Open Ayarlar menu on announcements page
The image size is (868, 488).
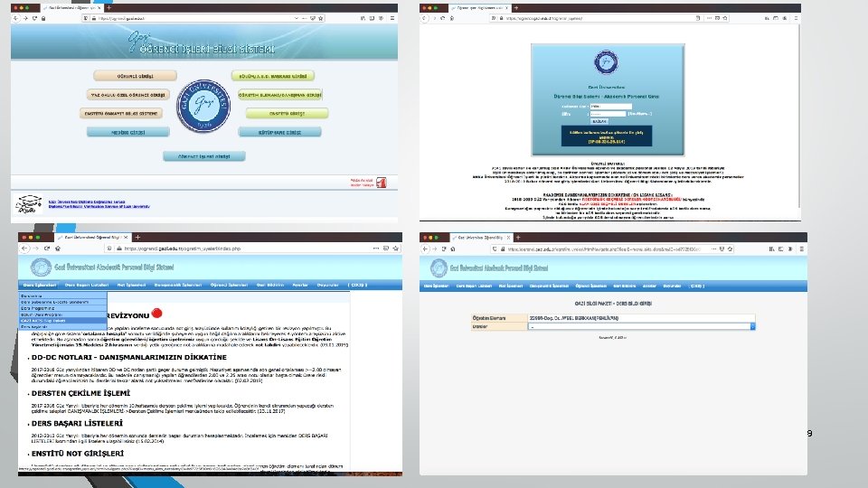tap(300, 285)
